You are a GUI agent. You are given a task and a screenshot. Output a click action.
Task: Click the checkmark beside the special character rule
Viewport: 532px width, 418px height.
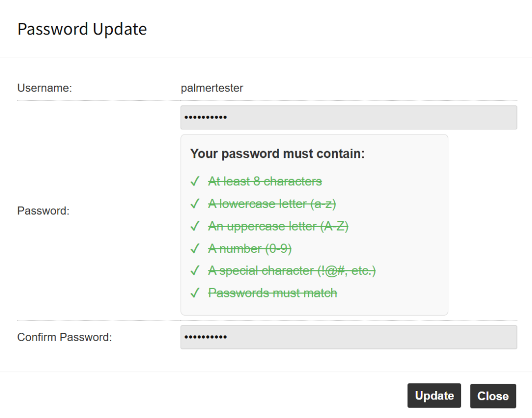click(195, 271)
